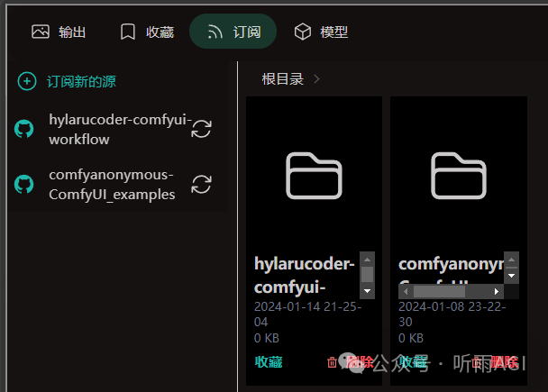Click the cube icon on 模型 tab

(x=303, y=32)
